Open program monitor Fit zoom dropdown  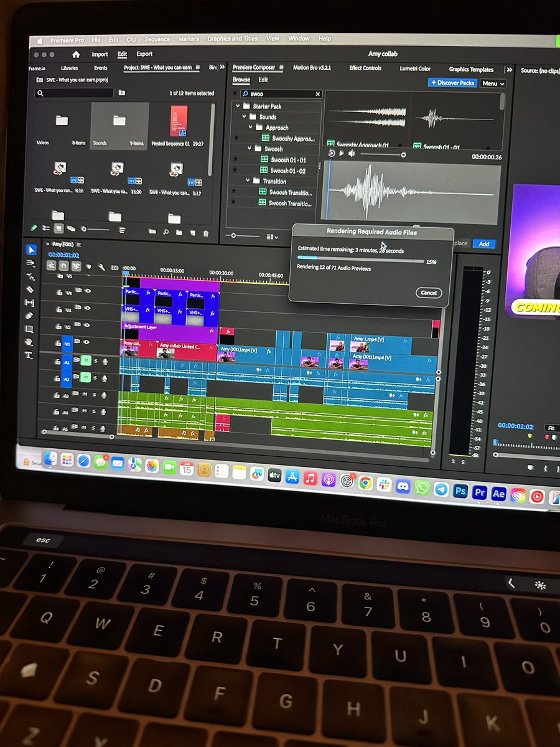click(x=552, y=428)
